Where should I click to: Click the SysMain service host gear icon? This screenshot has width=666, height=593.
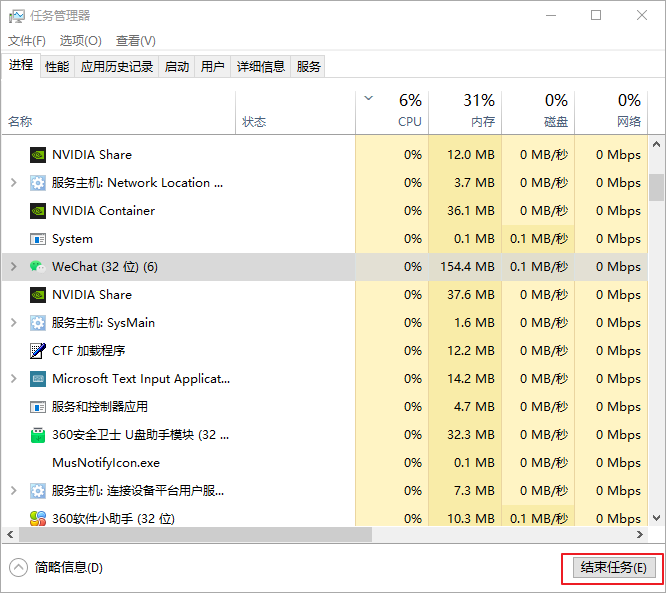pos(38,323)
